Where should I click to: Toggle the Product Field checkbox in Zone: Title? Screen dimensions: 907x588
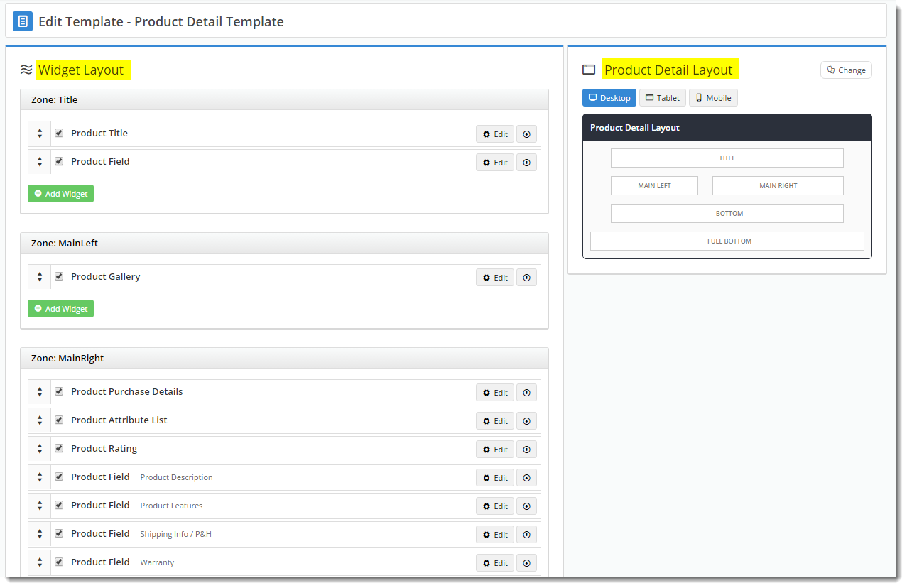tap(59, 161)
